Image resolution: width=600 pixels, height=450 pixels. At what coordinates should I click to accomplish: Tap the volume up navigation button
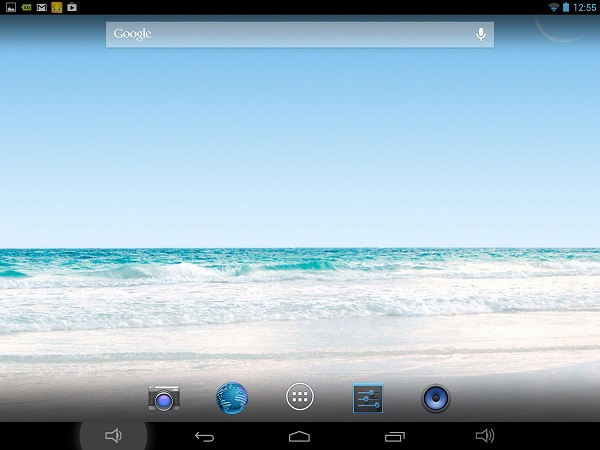[x=485, y=435]
